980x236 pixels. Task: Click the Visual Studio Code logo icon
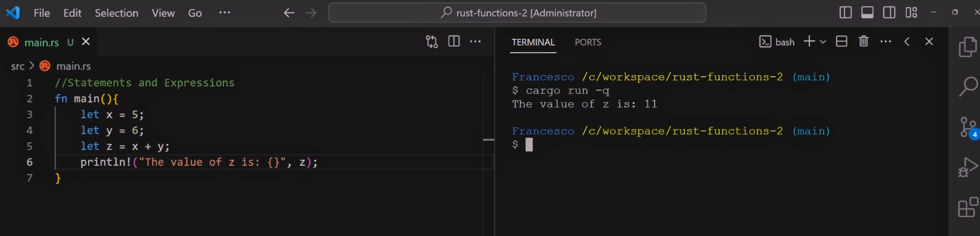point(13,13)
